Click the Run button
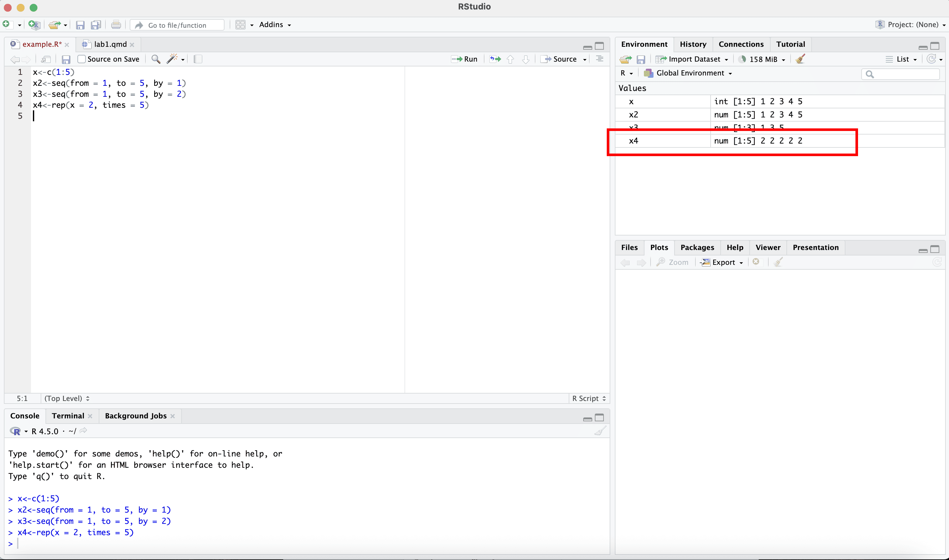949x560 pixels. (x=465, y=59)
